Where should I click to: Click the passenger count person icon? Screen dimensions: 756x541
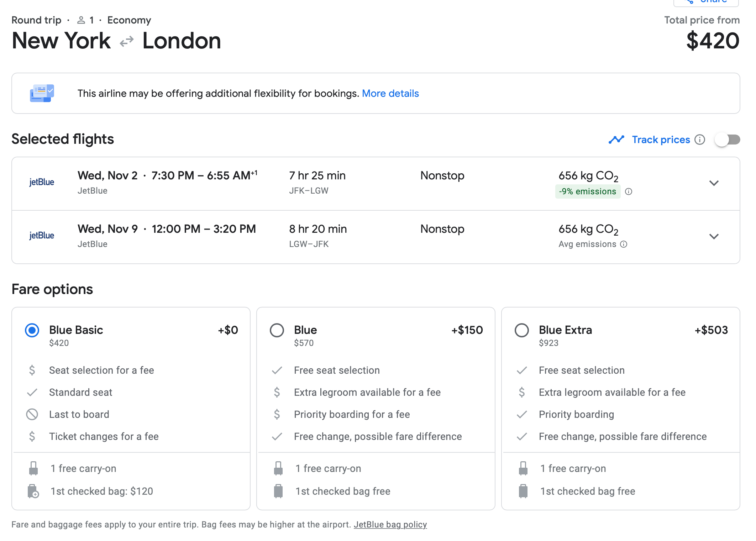click(x=81, y=20)
